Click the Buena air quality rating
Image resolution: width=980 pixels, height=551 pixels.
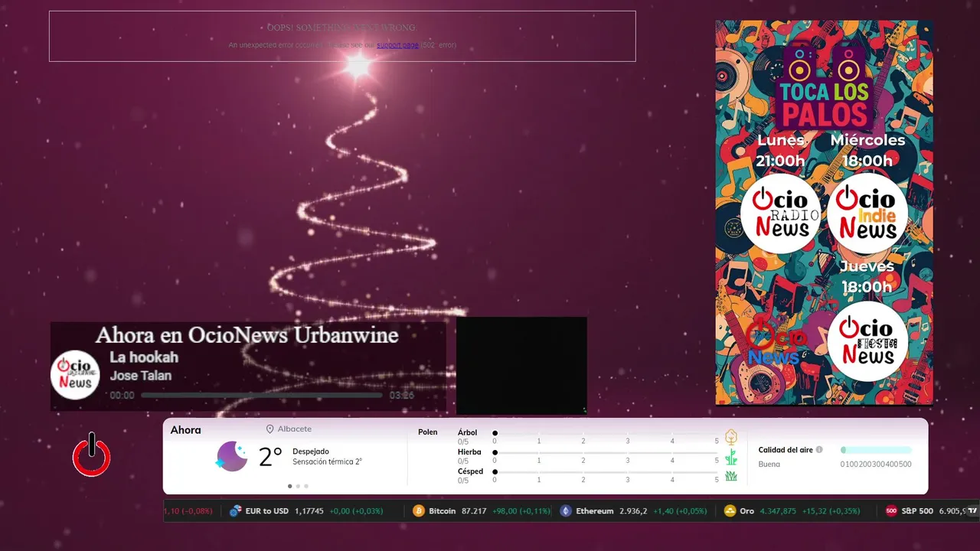(769, 464)
